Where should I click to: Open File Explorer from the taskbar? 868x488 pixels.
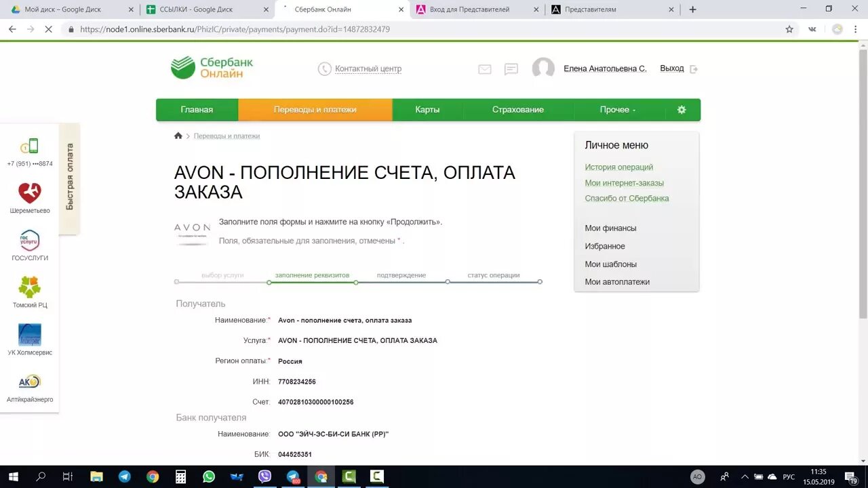96,476
